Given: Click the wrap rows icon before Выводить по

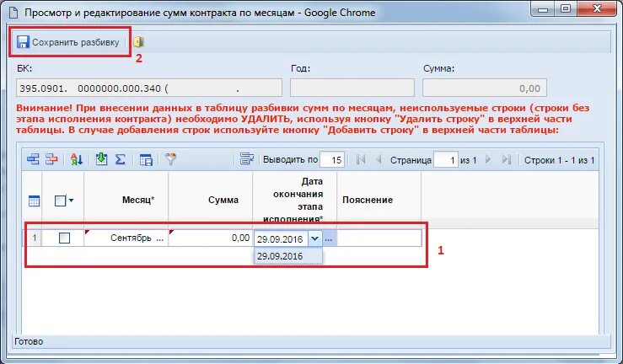Looking at the screenshot, I should [x=247, y=159].
